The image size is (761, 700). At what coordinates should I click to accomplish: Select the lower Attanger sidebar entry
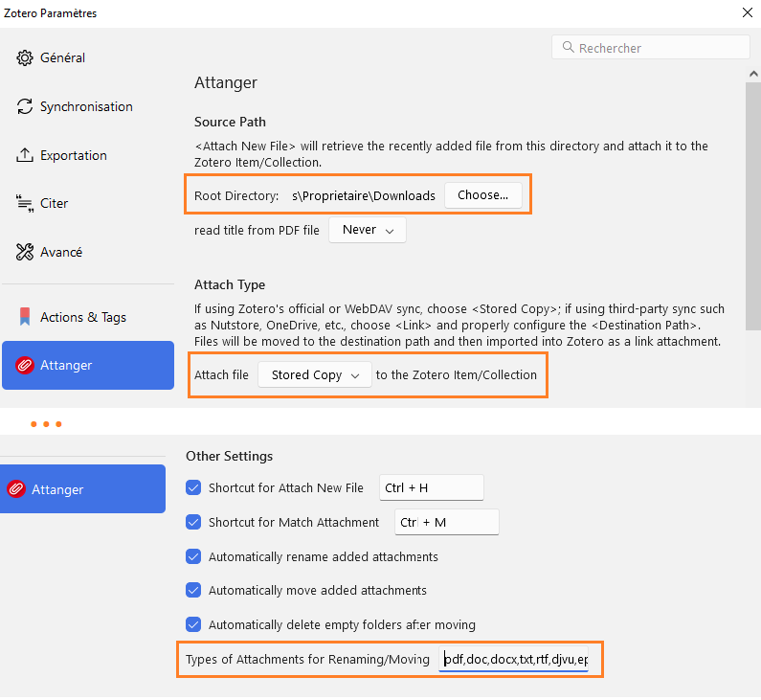[x=82, y=488]
